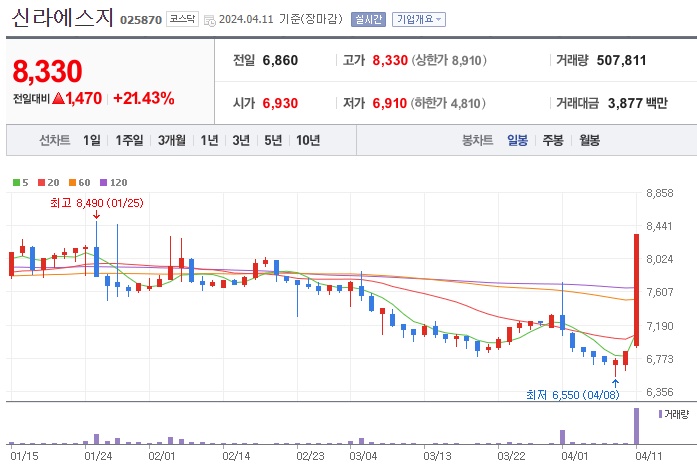Click the 거래량 507,811 value
697x469 pixels.
click(x=621, y=60)
